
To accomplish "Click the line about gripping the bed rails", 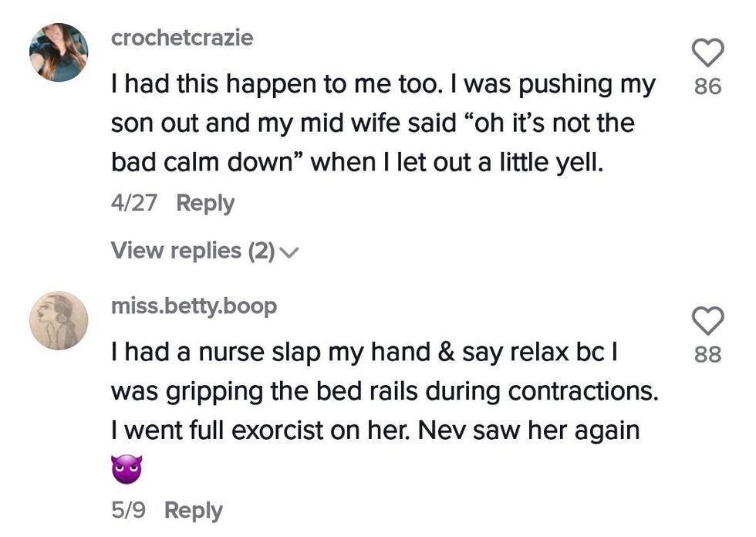I will pyautogui.click(x=385, y=391).
